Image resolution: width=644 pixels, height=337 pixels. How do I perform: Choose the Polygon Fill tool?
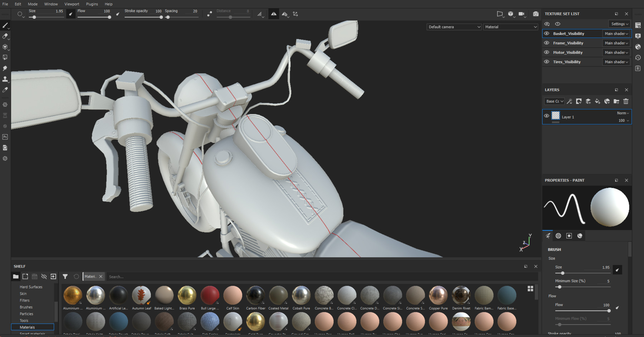5,57
